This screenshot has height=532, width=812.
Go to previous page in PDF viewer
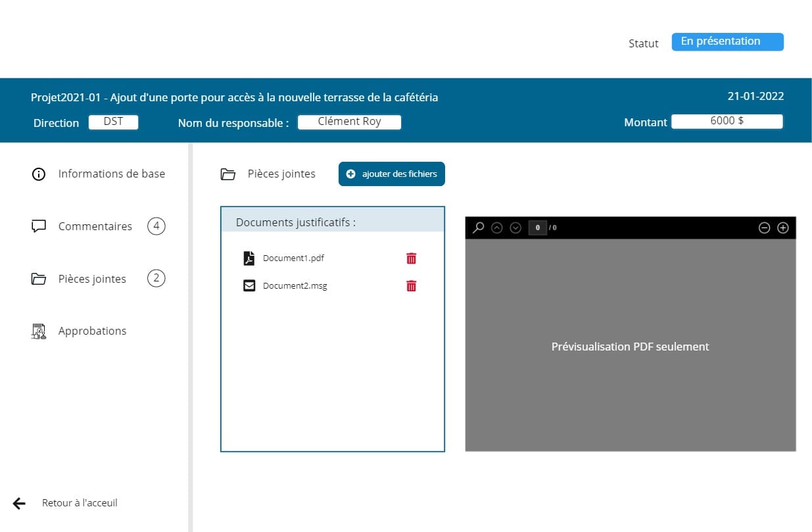pos(497,228)
